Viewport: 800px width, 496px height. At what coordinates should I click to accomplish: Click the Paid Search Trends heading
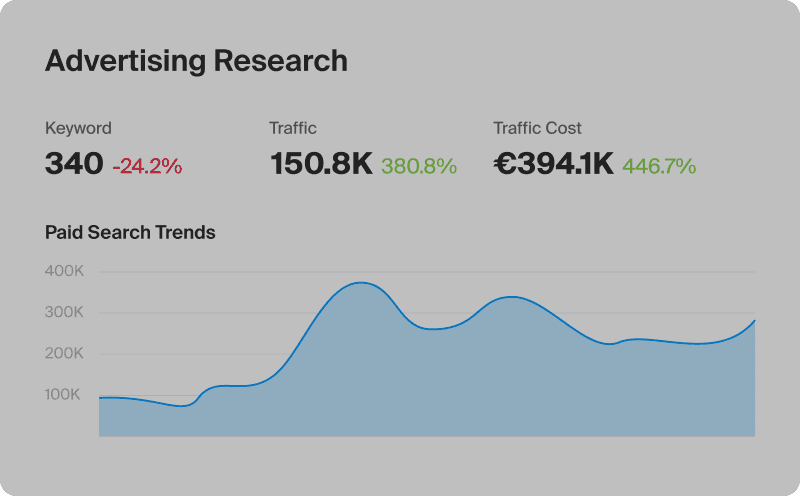click(130, 233)
